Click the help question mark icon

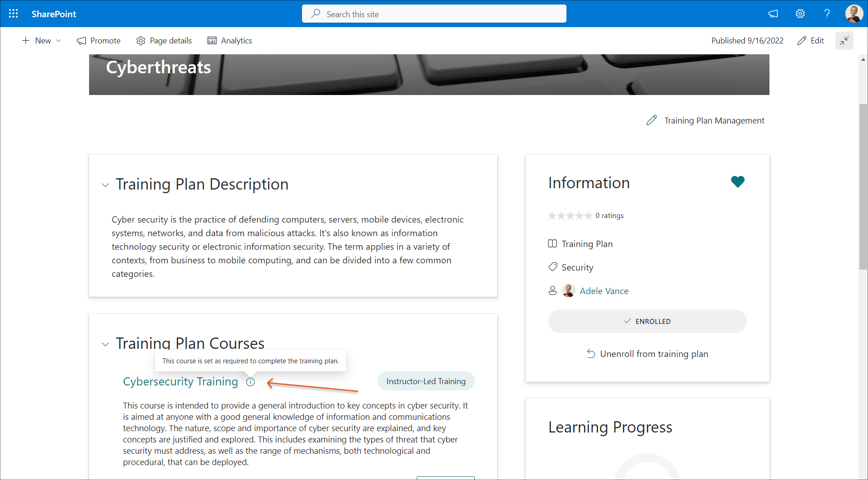coord(827,14)
